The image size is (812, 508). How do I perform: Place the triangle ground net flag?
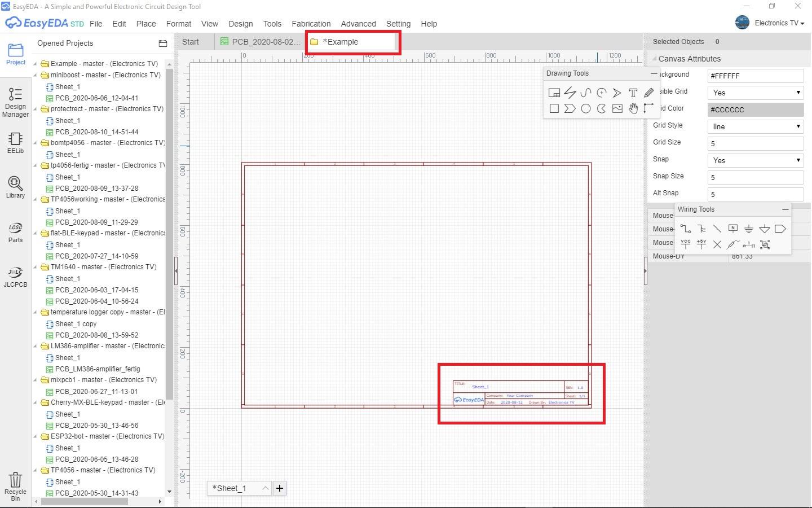[765, 229]
